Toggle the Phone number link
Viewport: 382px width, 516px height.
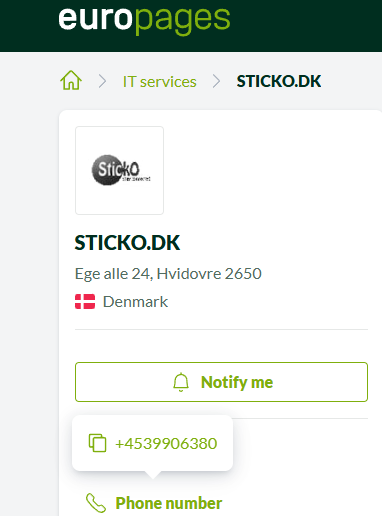[x=169, y=503]
